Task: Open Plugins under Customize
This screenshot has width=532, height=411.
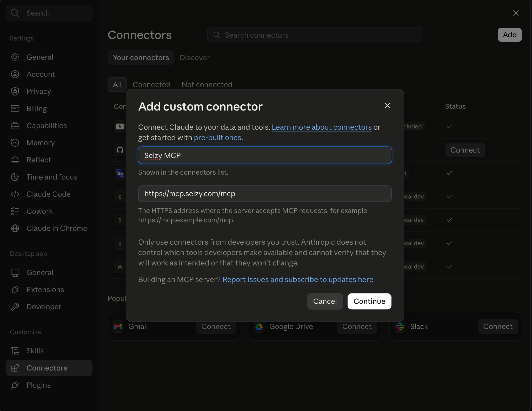Action: pos(49,385)
